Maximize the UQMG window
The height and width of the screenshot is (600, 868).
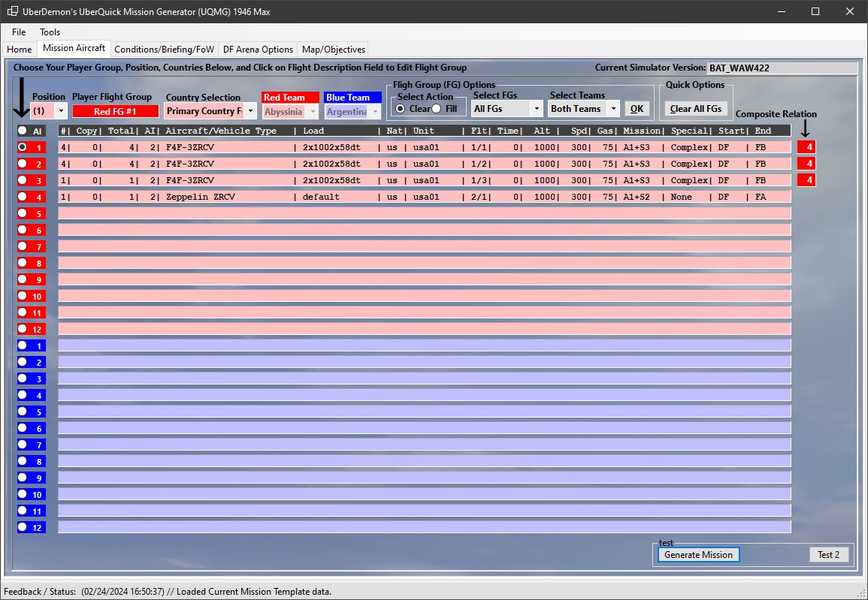815,11
